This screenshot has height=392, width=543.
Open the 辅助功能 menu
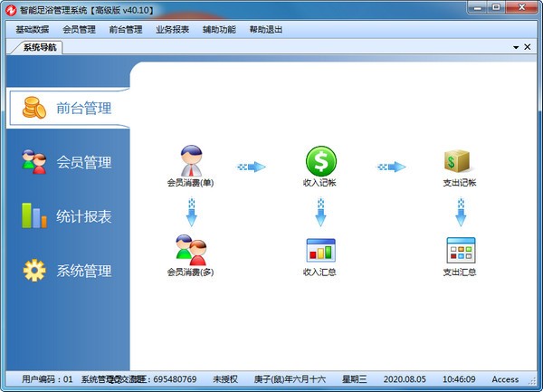(x=218, y=29)
